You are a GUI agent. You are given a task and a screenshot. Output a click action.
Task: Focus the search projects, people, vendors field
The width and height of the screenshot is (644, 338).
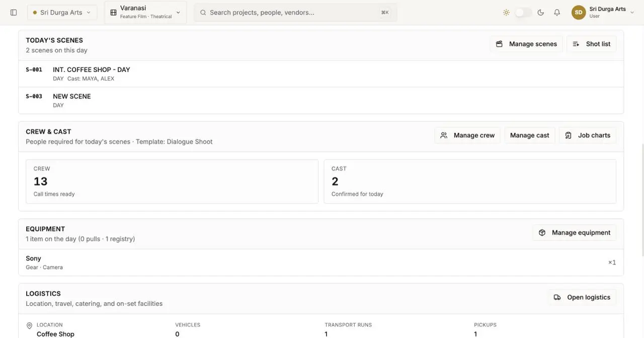click(x=295, y=13)
